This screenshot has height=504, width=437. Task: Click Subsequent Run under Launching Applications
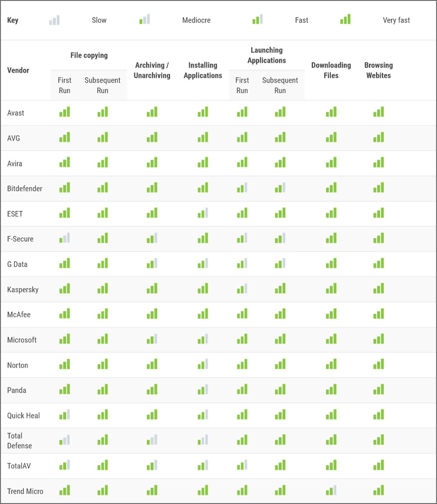click(280, 85)
